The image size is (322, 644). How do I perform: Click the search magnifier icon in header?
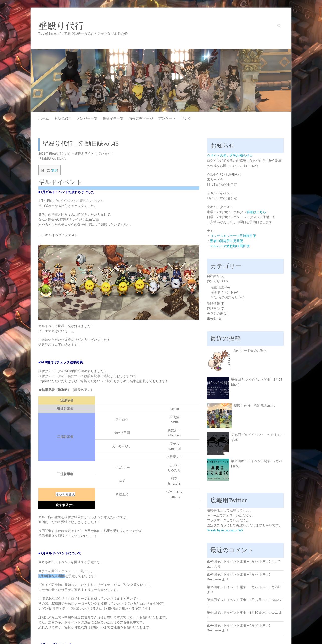coord(279,26)
